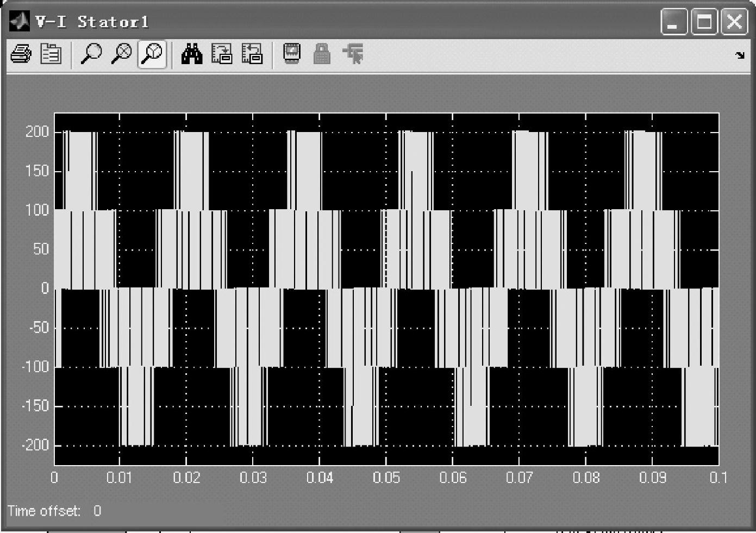Click the "Time offset:" label

coord(44,511)
